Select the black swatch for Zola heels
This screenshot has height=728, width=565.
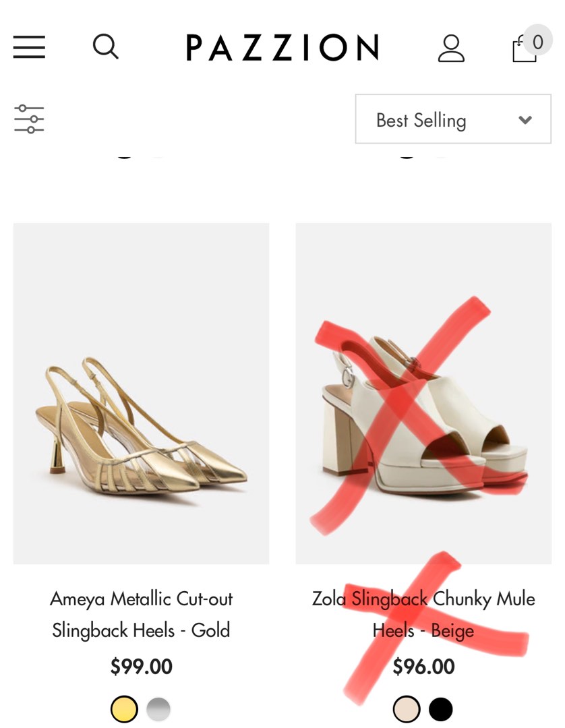(441, 709)
